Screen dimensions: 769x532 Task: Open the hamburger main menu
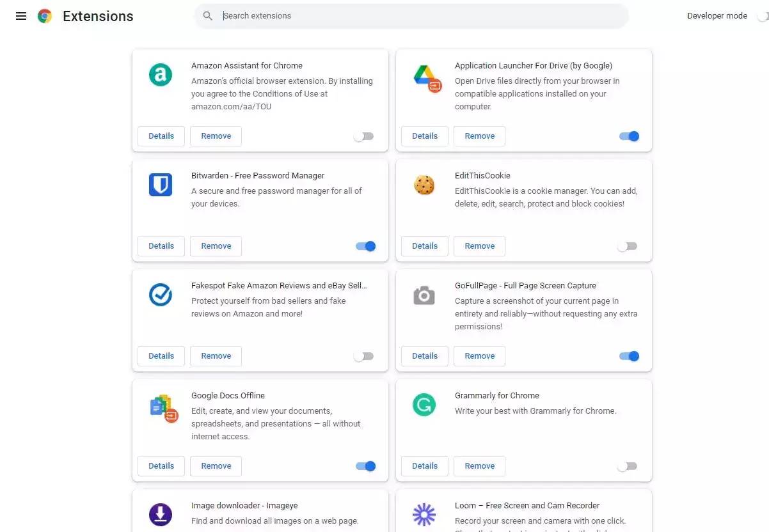coord(21,16)
